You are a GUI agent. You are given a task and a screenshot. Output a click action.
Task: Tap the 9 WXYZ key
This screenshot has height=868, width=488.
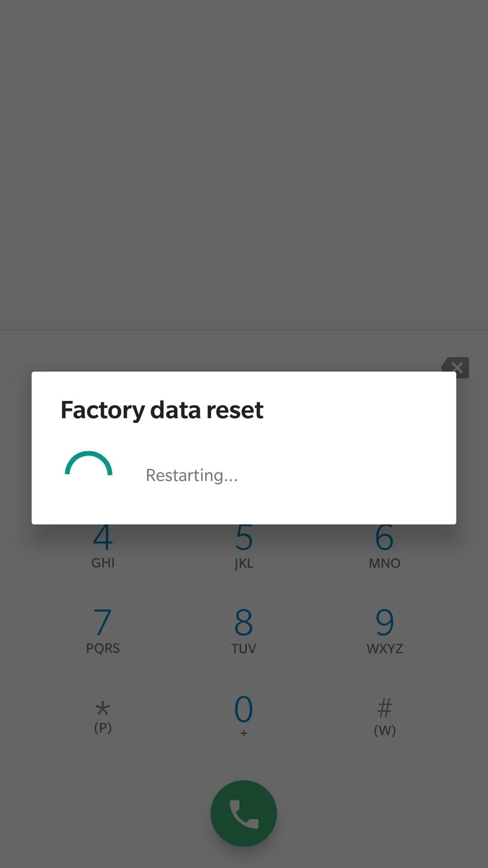click(385, 632)
